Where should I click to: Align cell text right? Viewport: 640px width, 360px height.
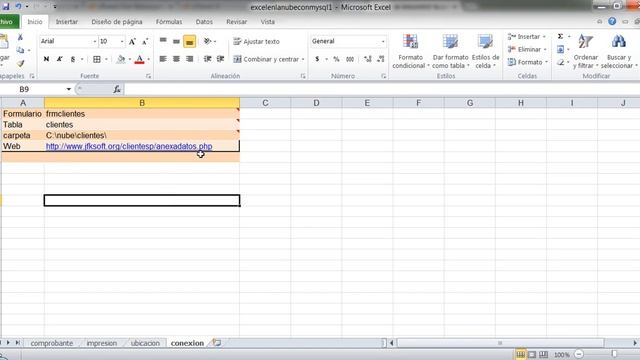(x=189, y=59)
